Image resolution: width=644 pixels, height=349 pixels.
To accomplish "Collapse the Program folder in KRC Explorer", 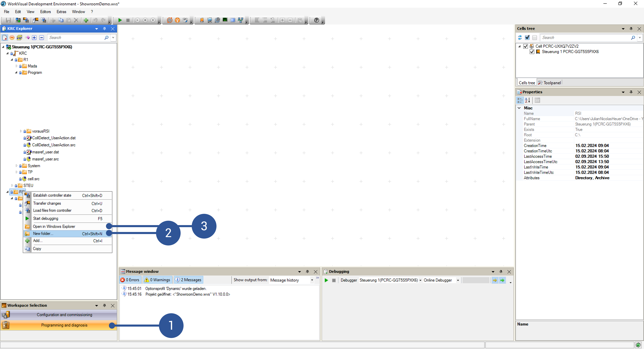I will click(x=16, y=72).
